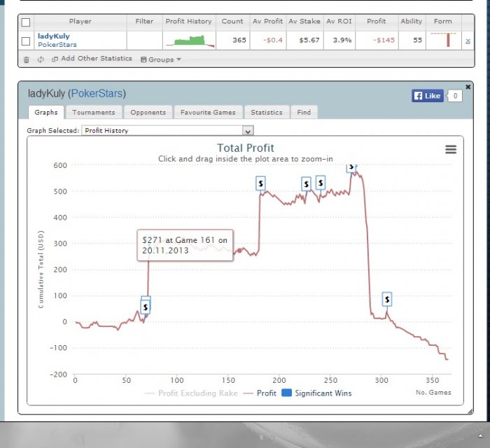Click the significant win marker near game 225

point(307,184)
